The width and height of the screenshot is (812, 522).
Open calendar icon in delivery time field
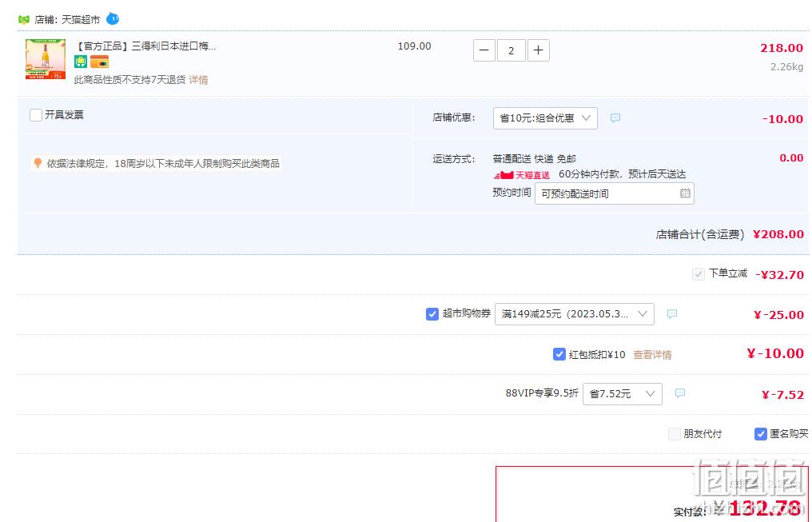[x=685, y=193]
